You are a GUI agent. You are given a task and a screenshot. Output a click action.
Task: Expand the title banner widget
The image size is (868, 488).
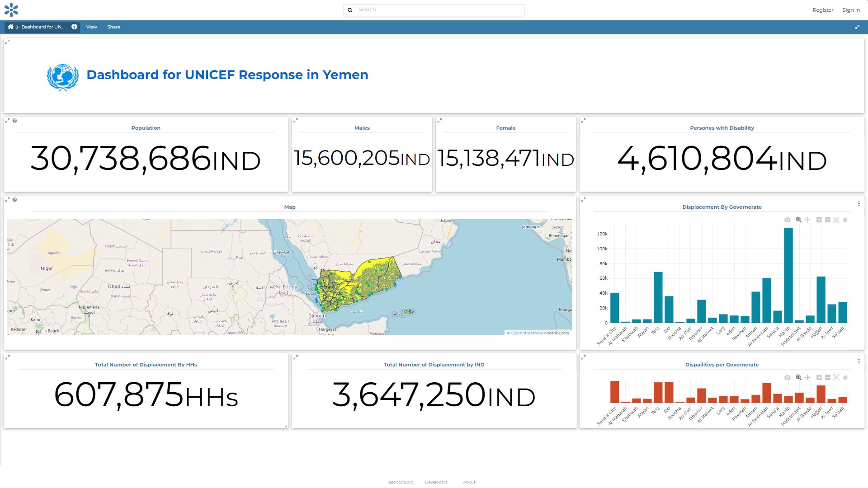7,42
